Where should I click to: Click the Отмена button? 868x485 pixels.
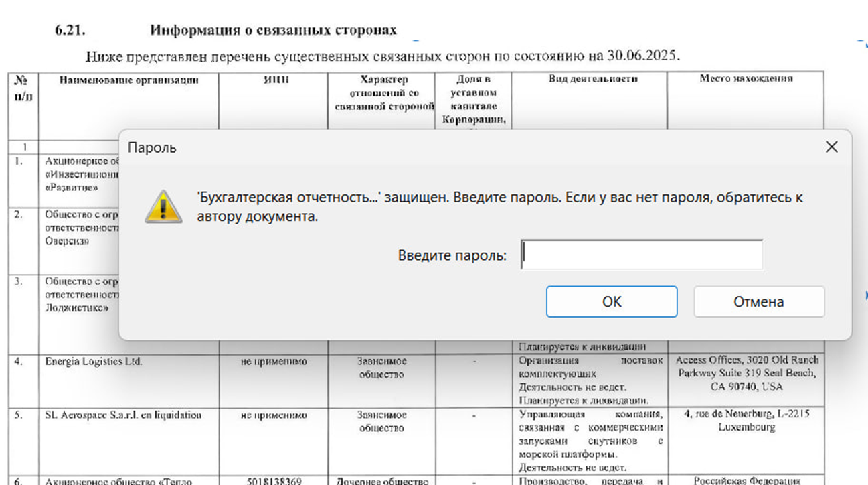tap(758, 302)
